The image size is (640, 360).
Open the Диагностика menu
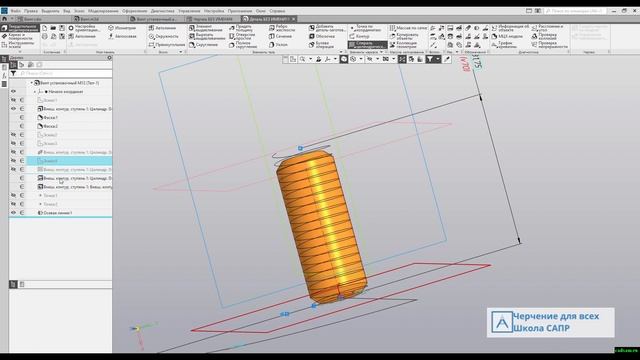click(162, 11)
